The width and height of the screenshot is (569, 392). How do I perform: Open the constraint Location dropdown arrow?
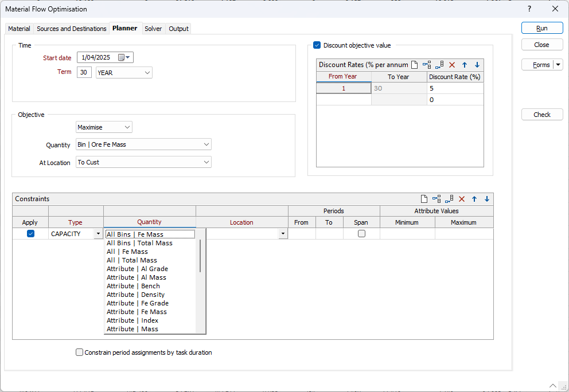(x=283, y=234)
